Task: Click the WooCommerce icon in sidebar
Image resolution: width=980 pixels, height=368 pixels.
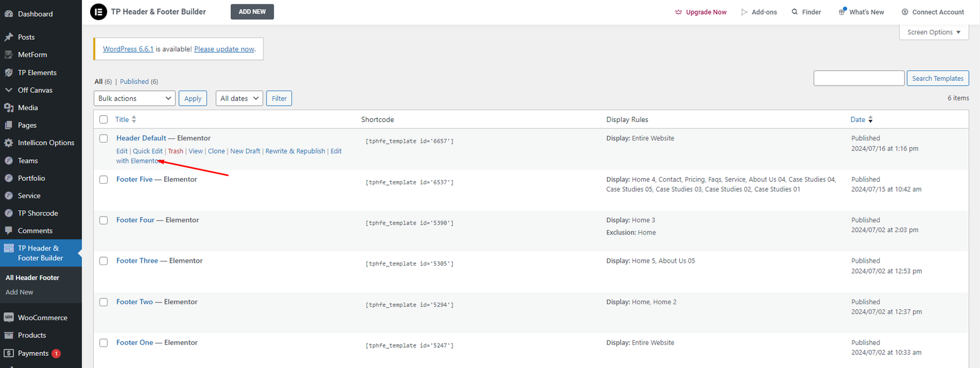Action: 9,318
